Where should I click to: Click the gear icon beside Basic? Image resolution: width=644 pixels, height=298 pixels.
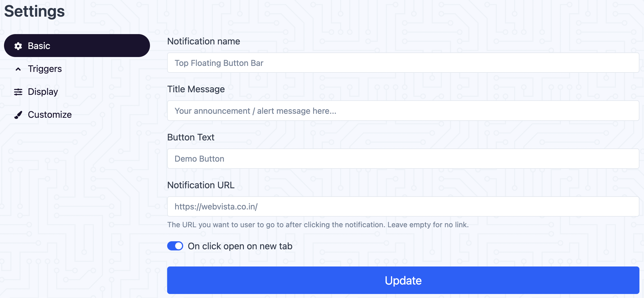(x=18, y=46)
